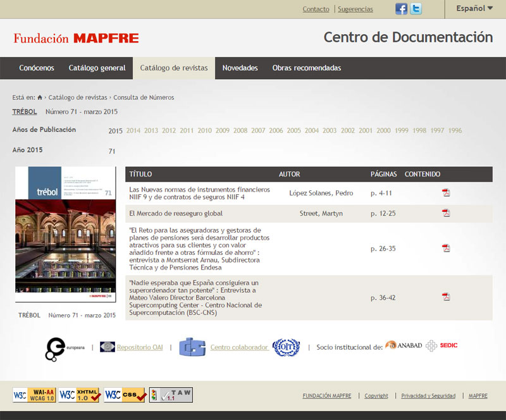Image resolution: width=506 pixels, height=420 pixels.
Task: Click the Centro colaborador link
Action: [239, 347]
